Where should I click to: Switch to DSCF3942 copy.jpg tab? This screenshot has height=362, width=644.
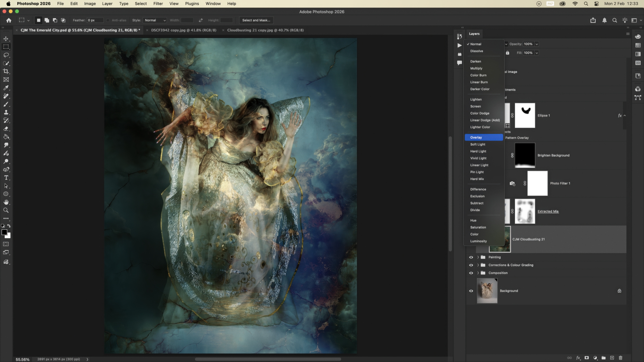pyautogui.click(x=183, y=30)
